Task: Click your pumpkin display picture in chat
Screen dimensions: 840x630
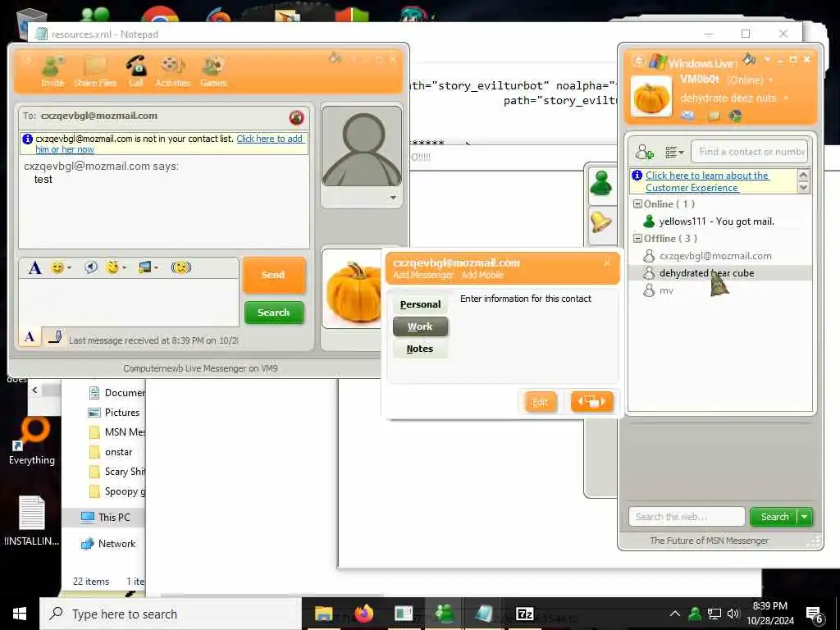Action: [x=351, y=290]
